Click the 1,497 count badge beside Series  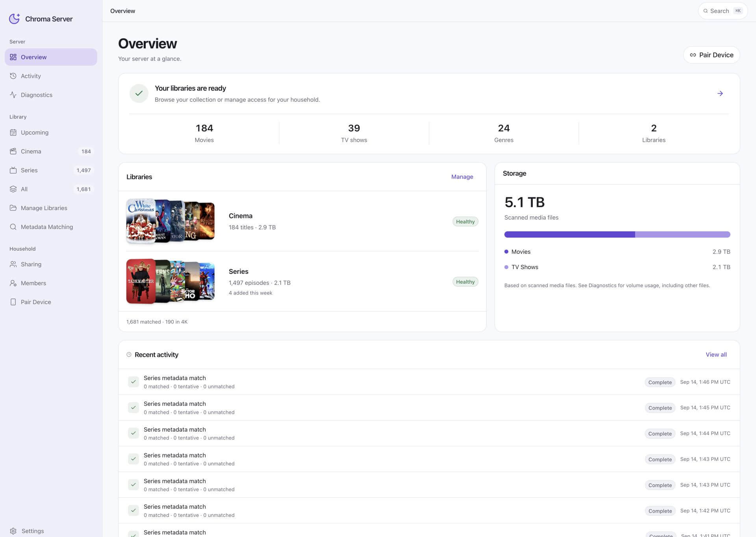83,170
